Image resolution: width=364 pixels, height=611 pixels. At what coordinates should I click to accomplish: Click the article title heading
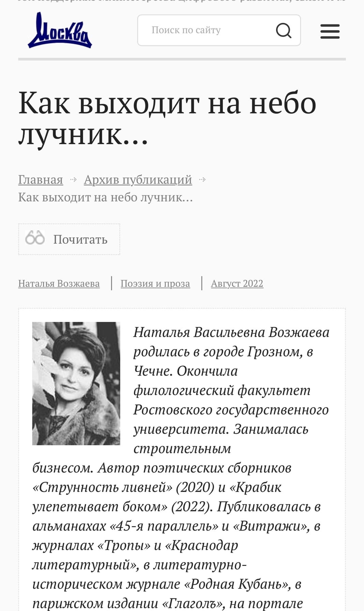point(167,118)
